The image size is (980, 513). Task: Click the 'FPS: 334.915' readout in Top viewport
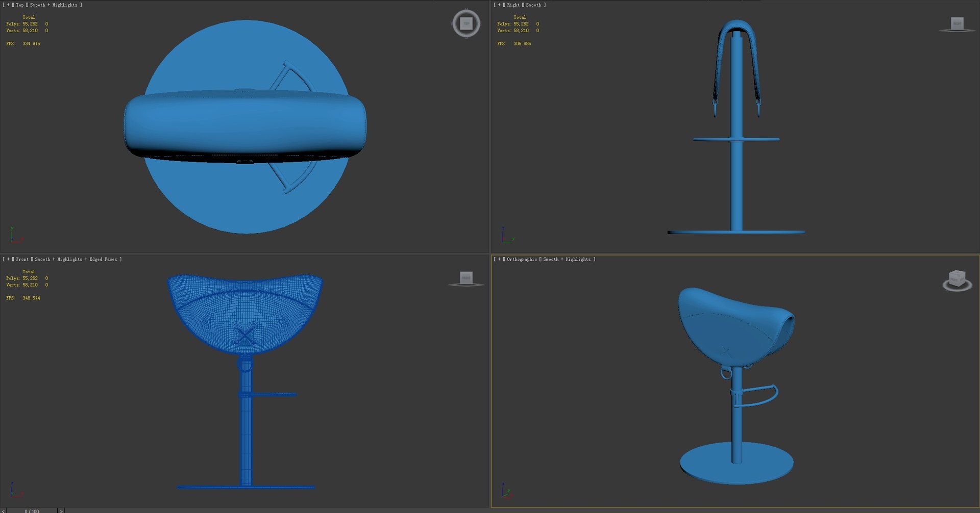pos(23,44)
